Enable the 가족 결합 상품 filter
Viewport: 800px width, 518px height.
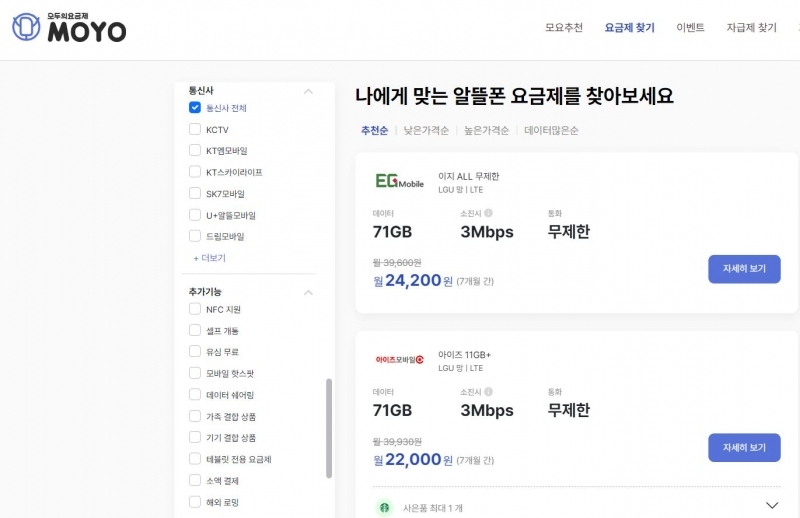click(194, 416)
